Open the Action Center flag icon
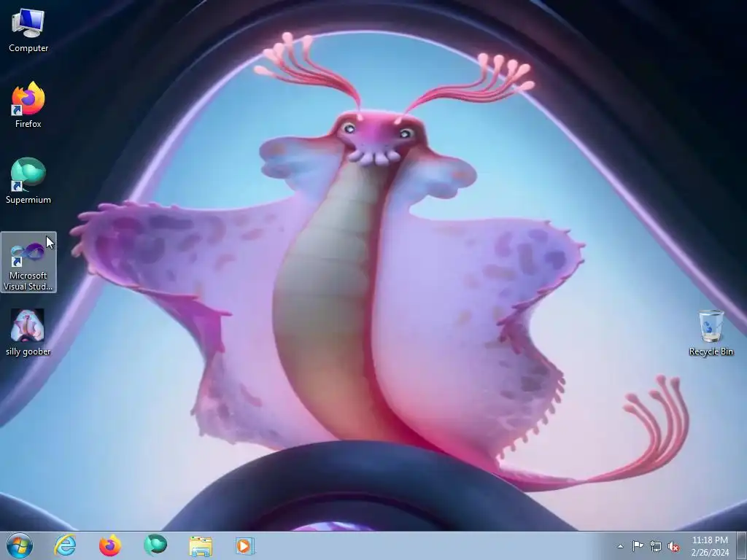Viewport: 747px width, 560px height. pos(638,546)
